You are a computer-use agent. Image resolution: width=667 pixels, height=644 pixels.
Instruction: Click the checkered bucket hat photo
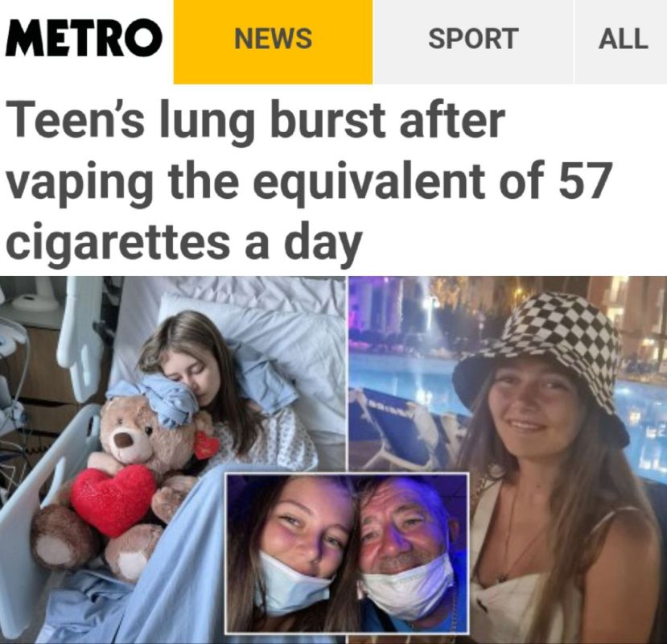pos(508,460)
